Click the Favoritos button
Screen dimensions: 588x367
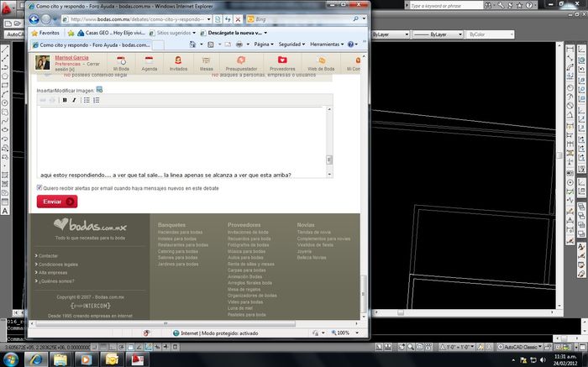click(x=45, y=33)
